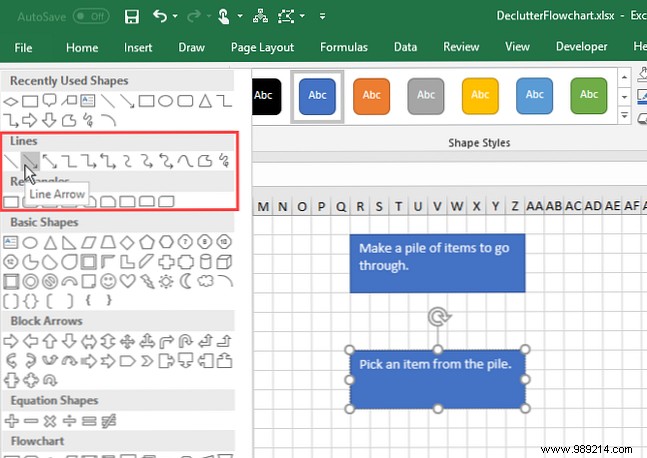This screenshot has width=647, height=458.
Task: Apply the blue Abc shape style
Action: (x=317, y=96)
